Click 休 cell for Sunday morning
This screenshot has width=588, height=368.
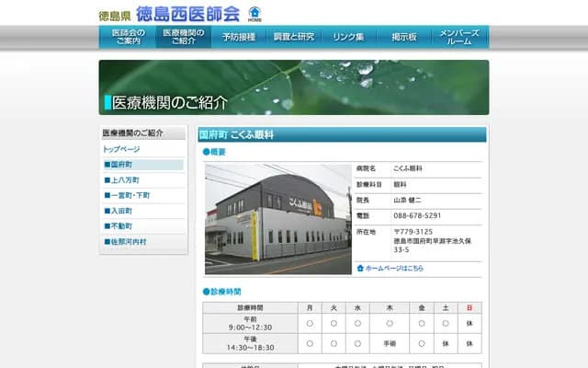[x=469, y=323]
